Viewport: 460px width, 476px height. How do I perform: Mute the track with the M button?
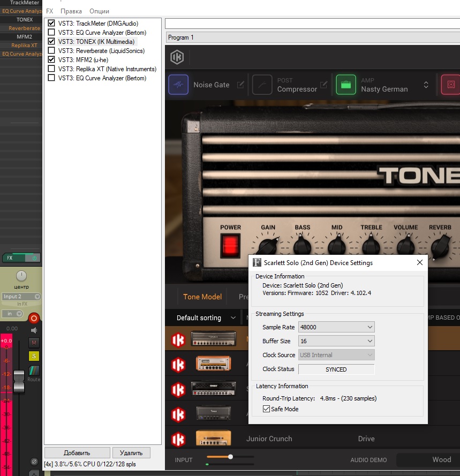click(34, 343)
